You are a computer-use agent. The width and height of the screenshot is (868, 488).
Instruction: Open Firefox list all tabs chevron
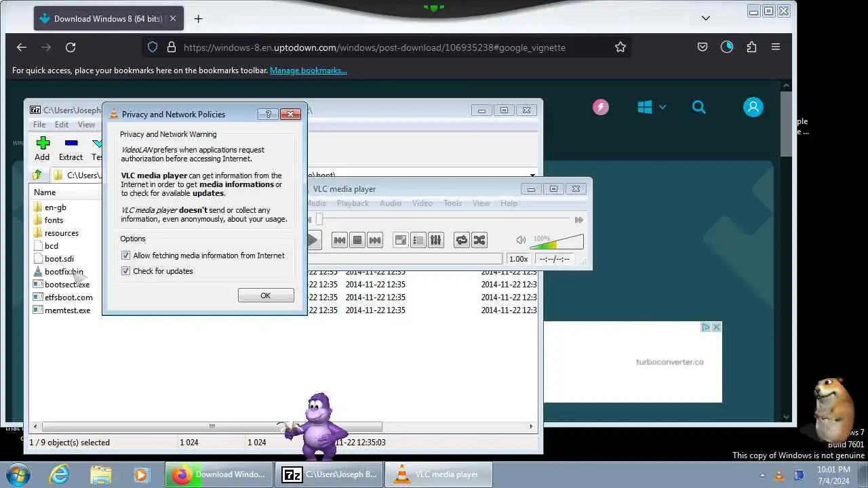(x=705, y=18)
